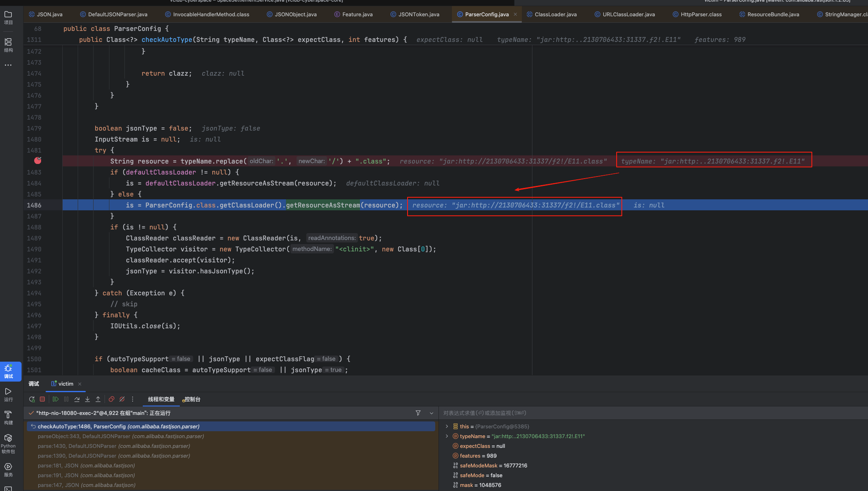Select checkAutoType:1486 stack frame

(231, 426)
